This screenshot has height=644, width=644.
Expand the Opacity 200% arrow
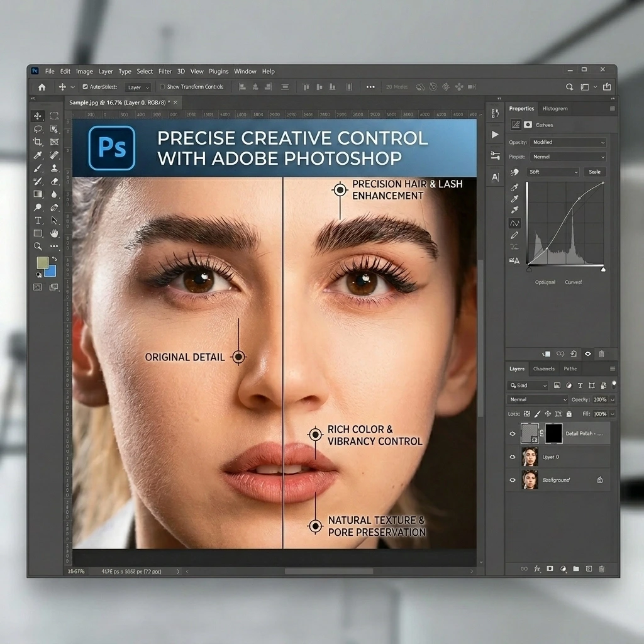(x=613, y=399)
